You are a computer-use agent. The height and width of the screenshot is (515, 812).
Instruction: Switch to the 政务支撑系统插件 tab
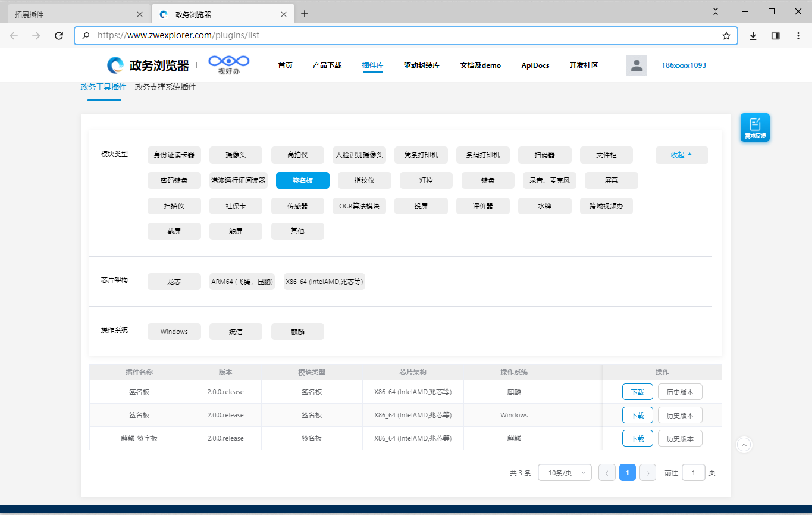pos(165,87)
